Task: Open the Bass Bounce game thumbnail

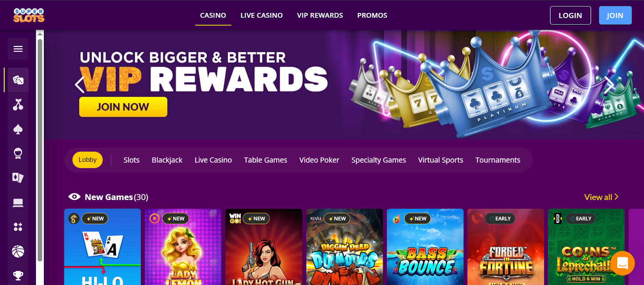Action: click(425, 247)
